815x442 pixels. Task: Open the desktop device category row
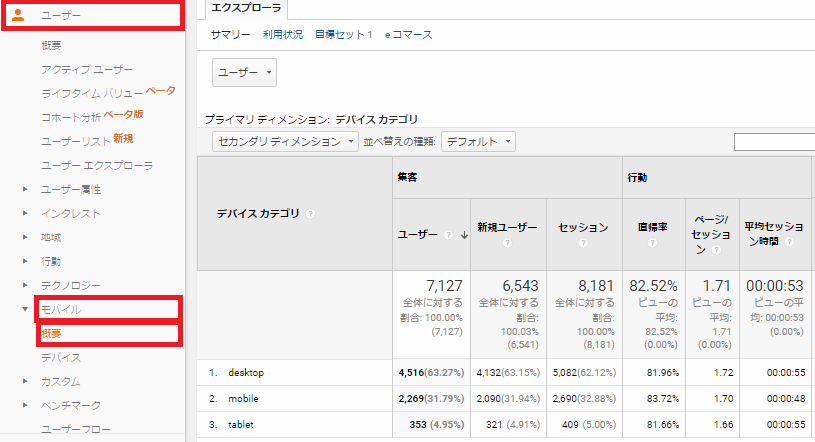(245, 372)
